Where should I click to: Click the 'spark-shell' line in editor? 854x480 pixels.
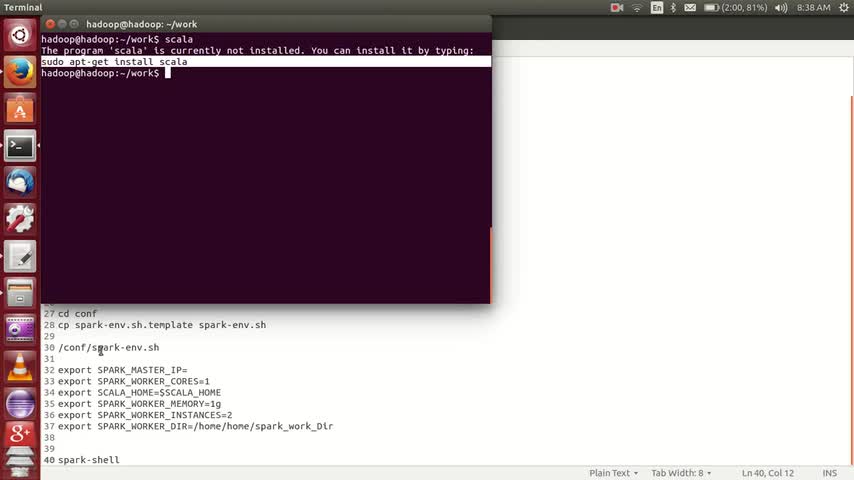(x=88, y=460)
